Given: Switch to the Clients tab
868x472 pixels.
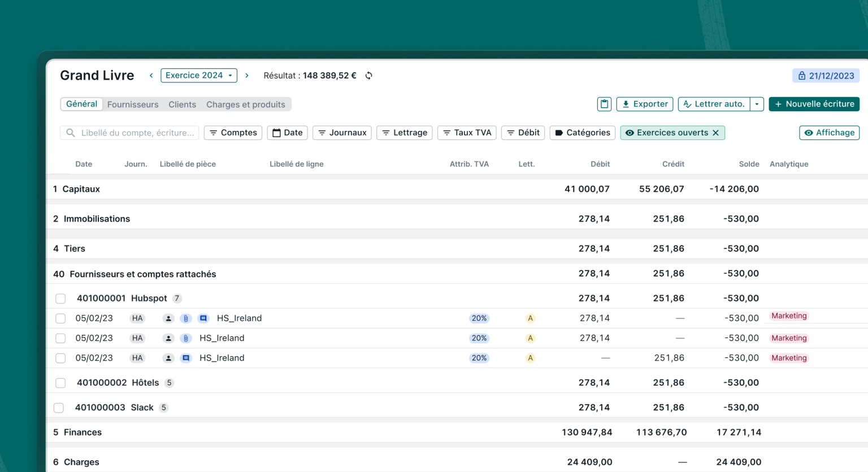Looking at the screenshot, I should tap(182, 104).
